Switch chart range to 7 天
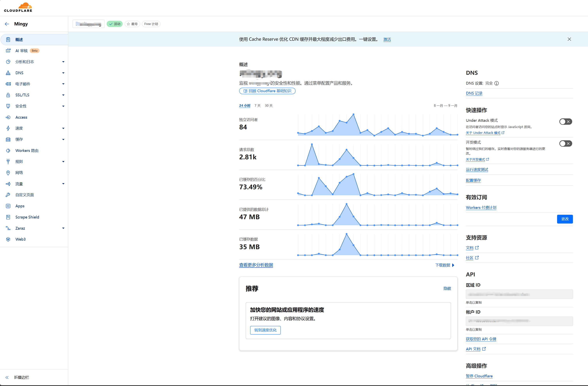 pos(257,106)
